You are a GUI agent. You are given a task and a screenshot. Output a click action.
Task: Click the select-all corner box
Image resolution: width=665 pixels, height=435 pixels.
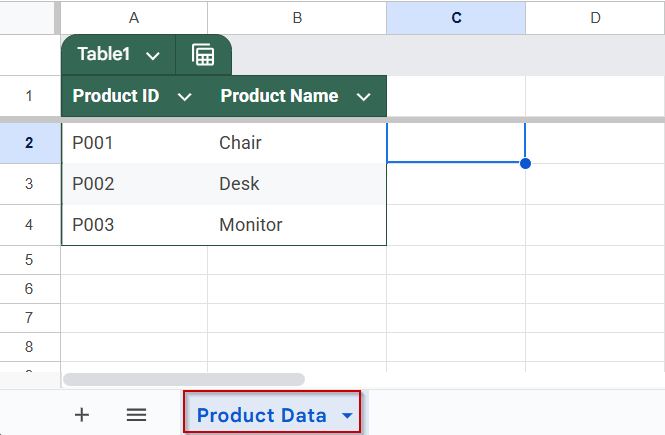point(27,18)
